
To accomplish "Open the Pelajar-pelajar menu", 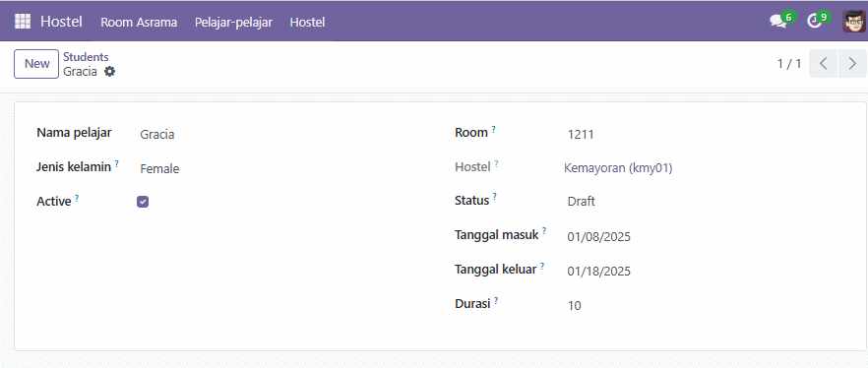I will (233, 22).
